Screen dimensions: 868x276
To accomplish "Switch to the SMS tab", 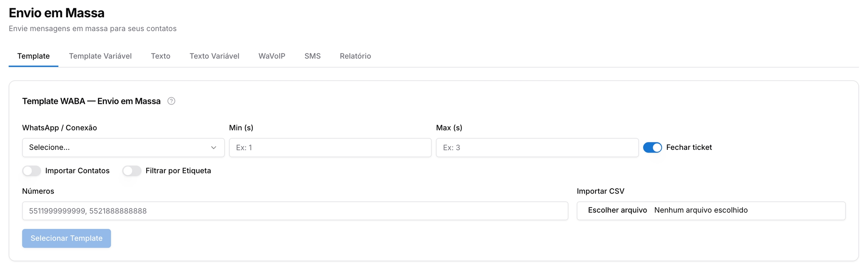I will tap(312, 56).
